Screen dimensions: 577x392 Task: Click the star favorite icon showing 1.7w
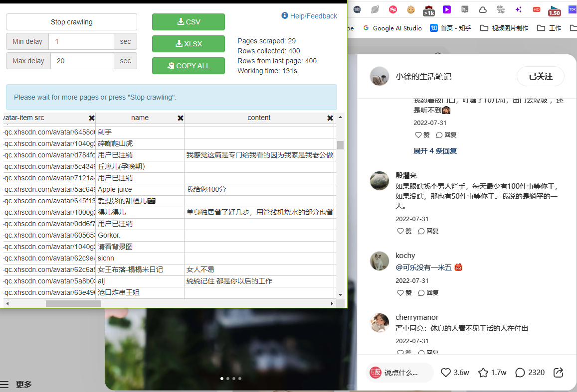coord(483,373)
